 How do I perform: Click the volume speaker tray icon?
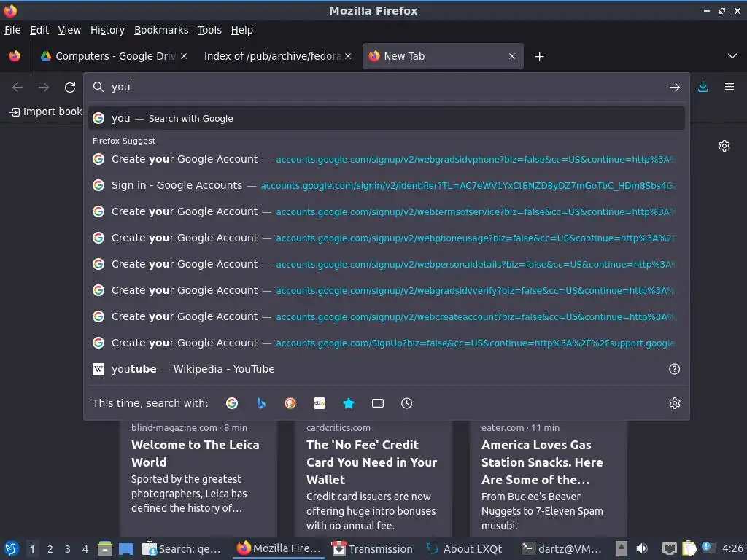[x=642, y=548]
